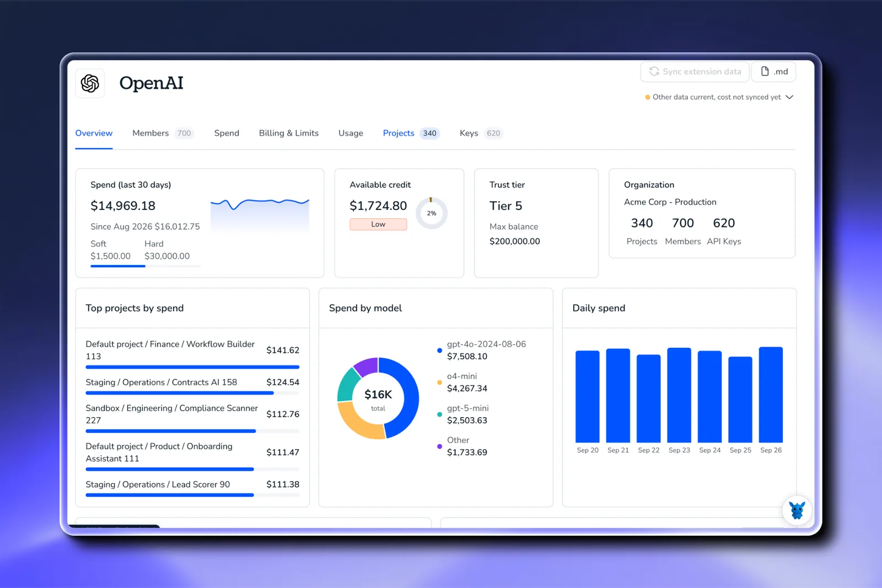
Task: Click the $14,969.18 spend value
Action: [123, 206]
